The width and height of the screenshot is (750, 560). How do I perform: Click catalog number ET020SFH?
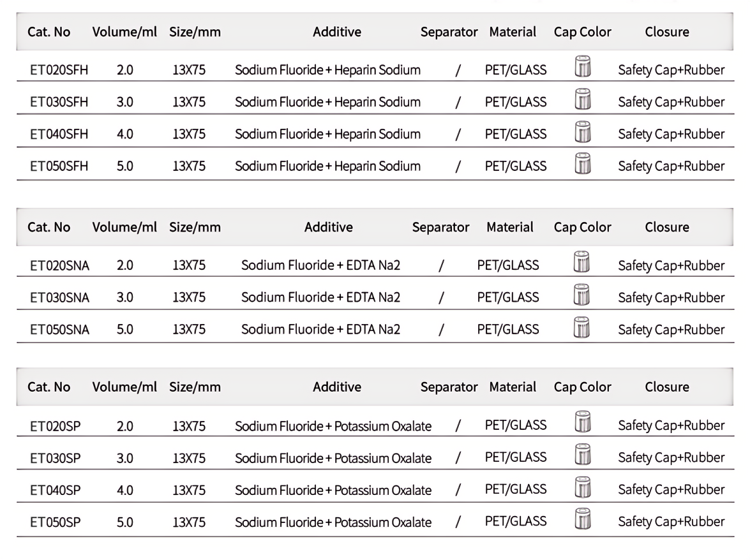(x=59, y=70)
